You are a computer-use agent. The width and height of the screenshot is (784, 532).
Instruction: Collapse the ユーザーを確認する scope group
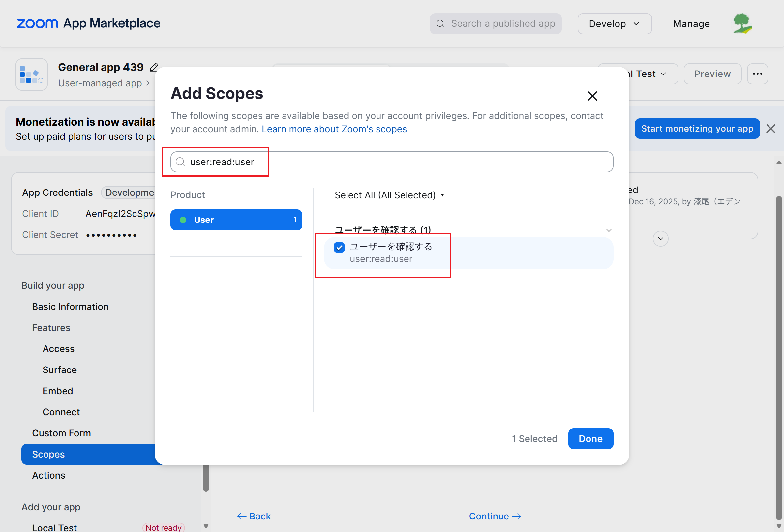(609, 230)
